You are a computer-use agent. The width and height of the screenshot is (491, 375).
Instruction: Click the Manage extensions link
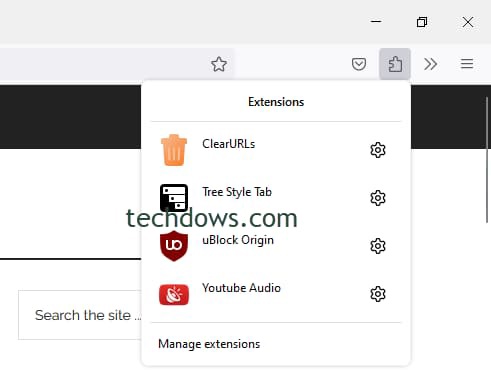(x=209, y=344)
